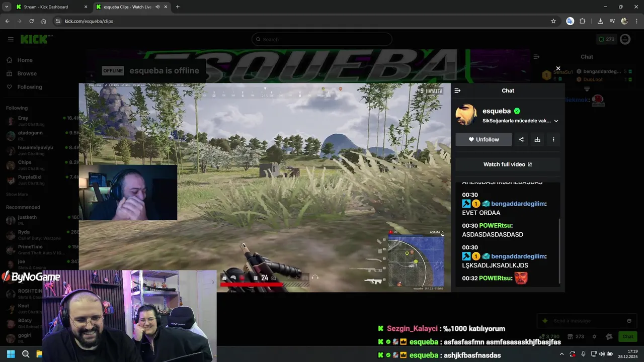This screenshot has width=644, height=362.
Task: Collapse the background stream chat icon
Action: (536, 57)
